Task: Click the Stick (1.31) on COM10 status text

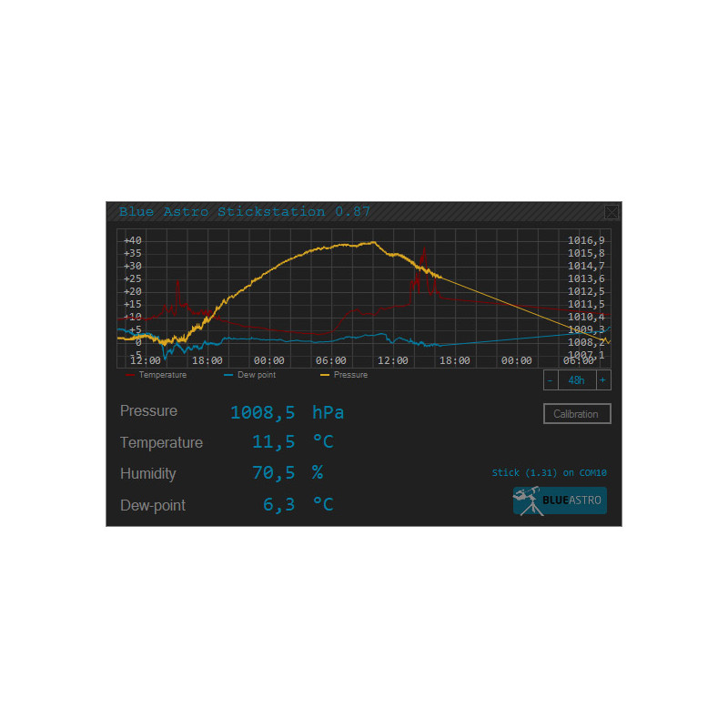Action: 549,472
